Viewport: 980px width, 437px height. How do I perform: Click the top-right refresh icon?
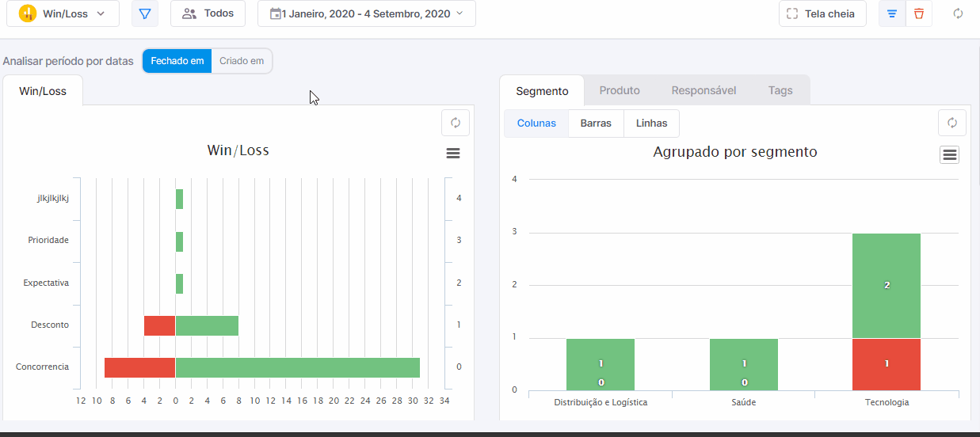[958, 13]
